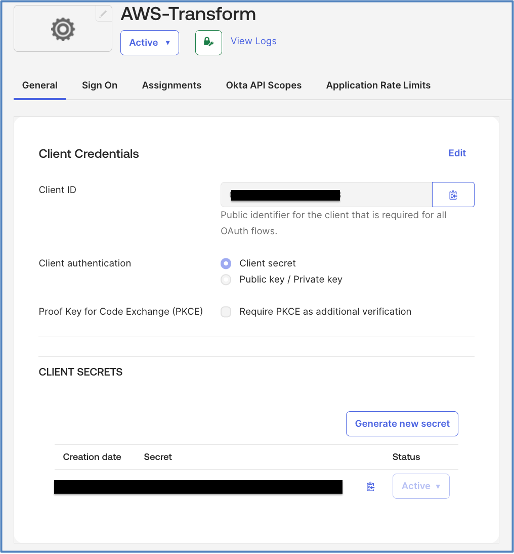Image resolution: width=514 pixels, height=554 pixels.
Task: Click Edit for Client Credentials
Action: click(x=457, y=153)
